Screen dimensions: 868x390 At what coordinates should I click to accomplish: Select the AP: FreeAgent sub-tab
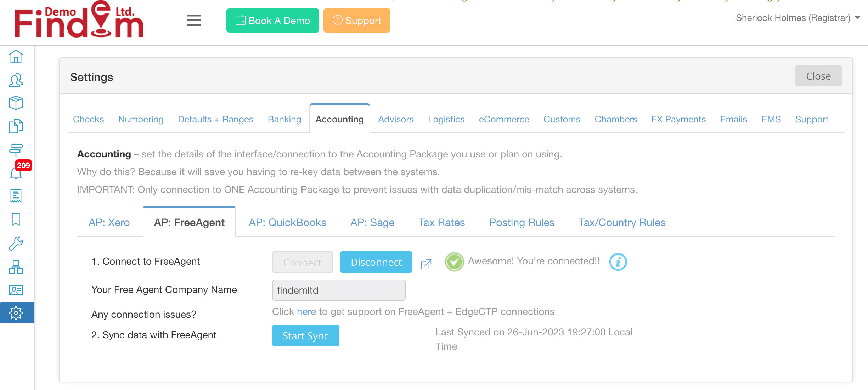pyautogui.click(x=189, y=223)
